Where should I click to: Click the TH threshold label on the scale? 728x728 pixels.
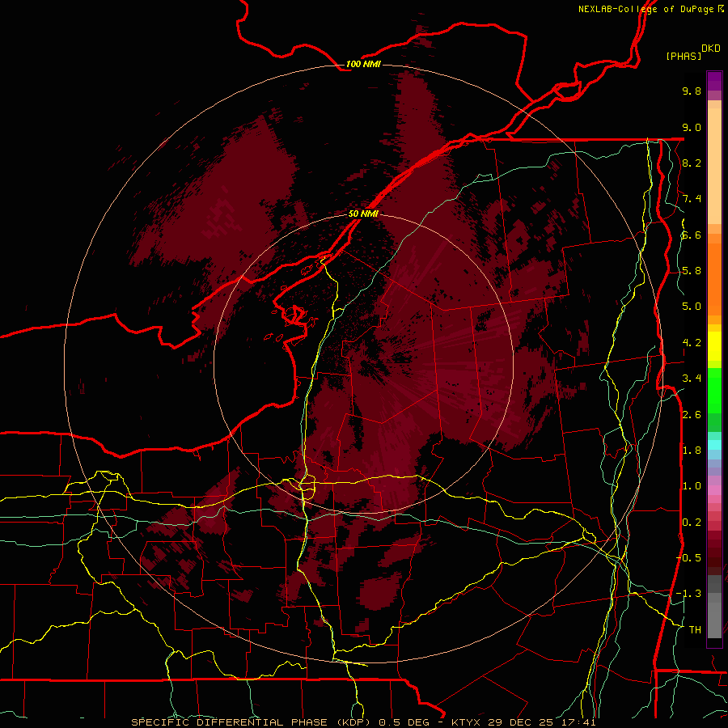coord(695,630)
